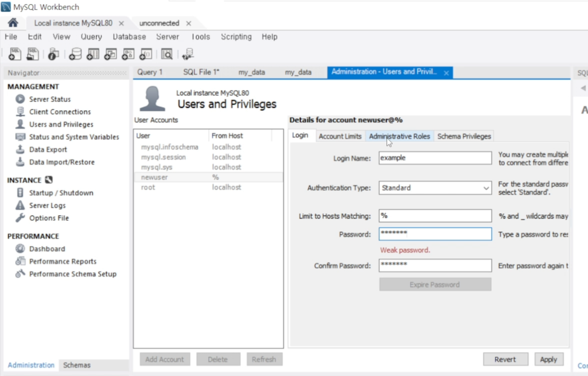Select mysql.sys user account row
The image size is (588, 376).
[208, 167]
